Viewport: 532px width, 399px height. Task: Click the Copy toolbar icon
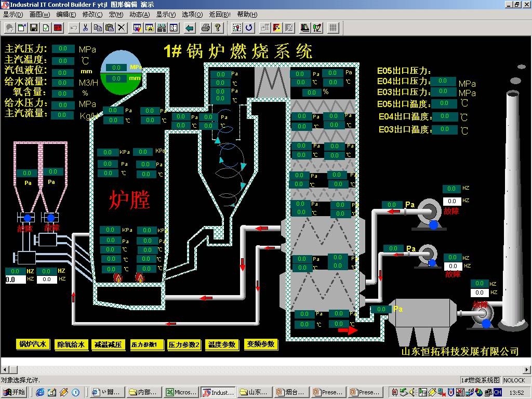98,28
